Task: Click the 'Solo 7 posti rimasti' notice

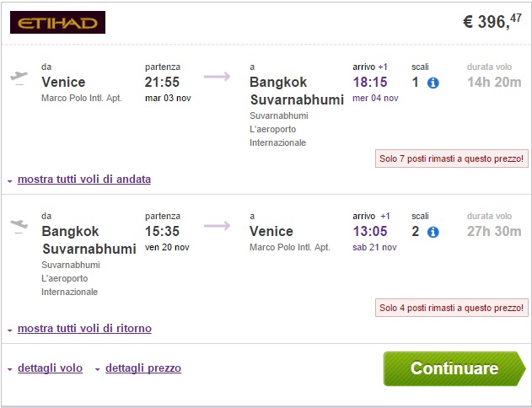Action: pyautogui.click(x=451, y=159)
